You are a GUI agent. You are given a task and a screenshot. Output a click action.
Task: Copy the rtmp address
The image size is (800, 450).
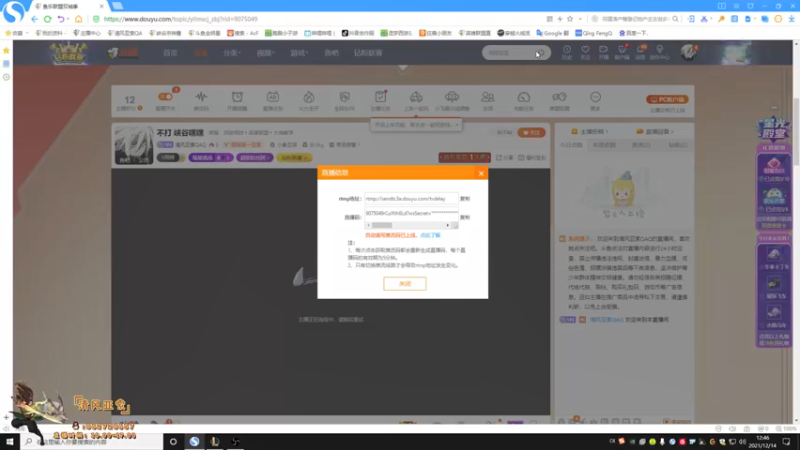coord(465,198)
